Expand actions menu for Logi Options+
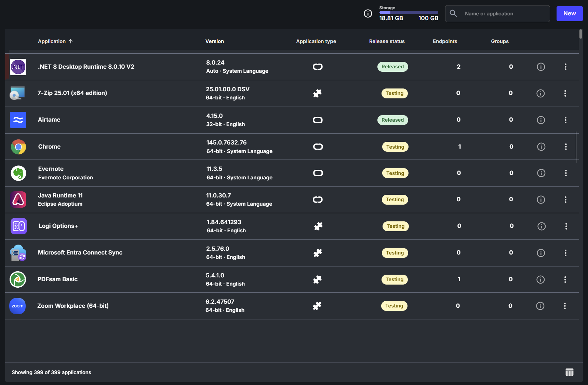This screenshot has height=385, width=588. point(566,226)
